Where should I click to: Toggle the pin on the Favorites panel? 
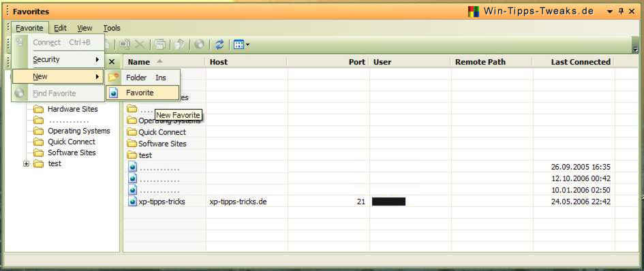[x=621, y=12]
